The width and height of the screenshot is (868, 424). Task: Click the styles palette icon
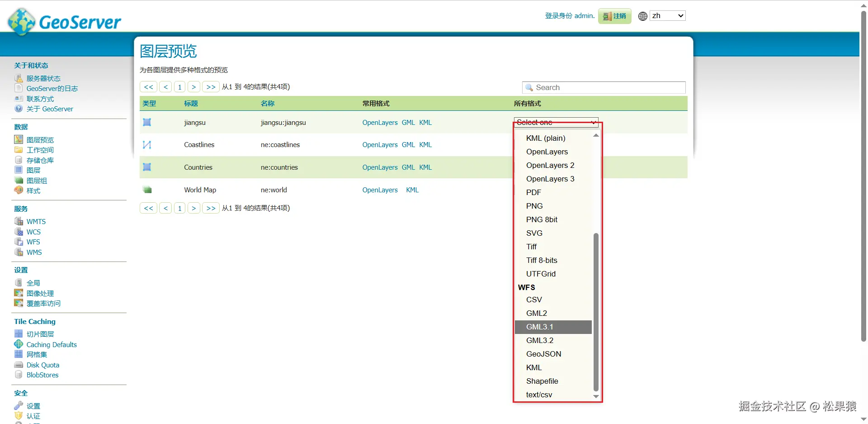tap(19, 191)
